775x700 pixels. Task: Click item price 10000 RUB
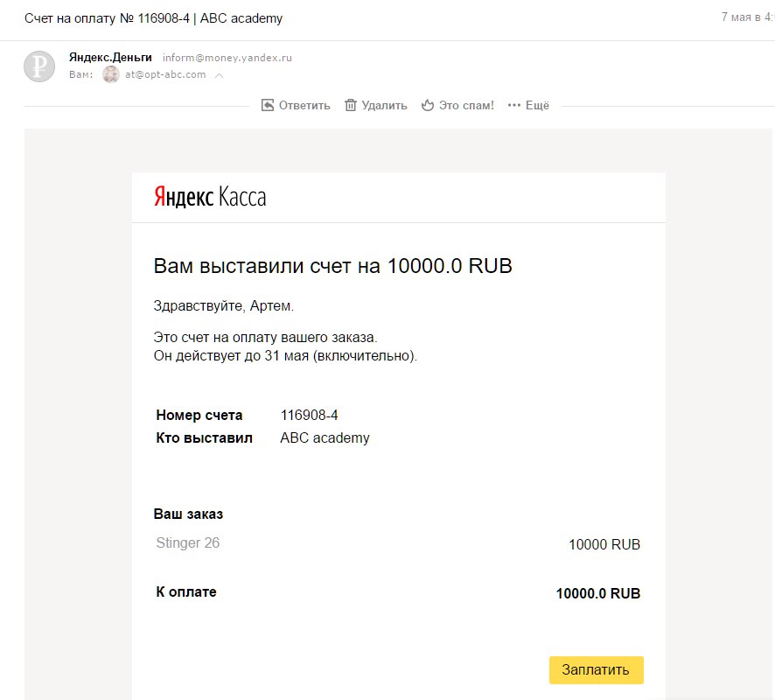tap(604, 545)
